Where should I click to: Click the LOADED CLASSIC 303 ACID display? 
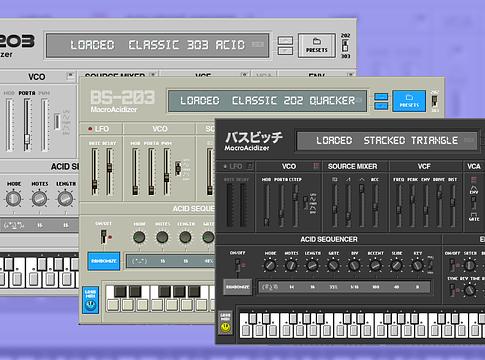click(x=158, y=45)
